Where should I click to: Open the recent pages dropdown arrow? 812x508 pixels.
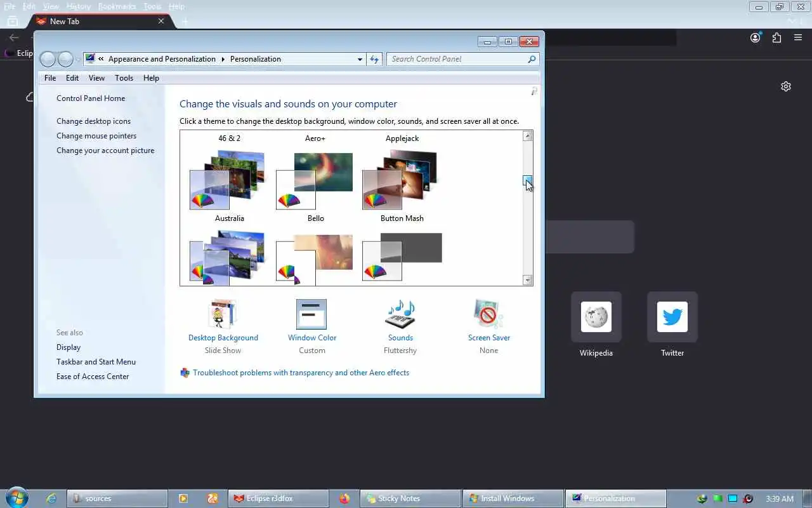pos(78,59)
